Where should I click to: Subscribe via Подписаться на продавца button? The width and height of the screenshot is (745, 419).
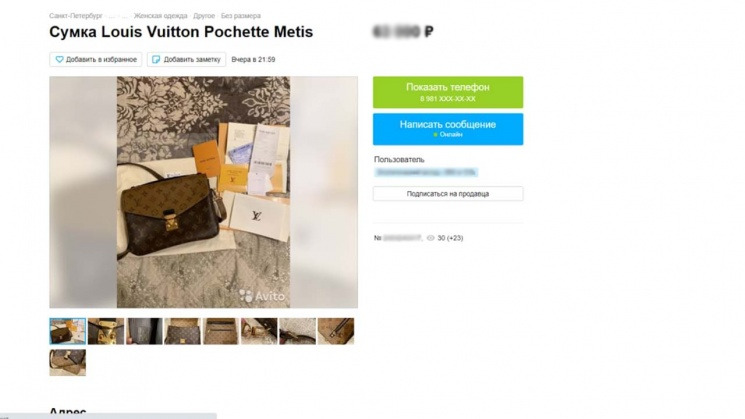click(448, 194)
